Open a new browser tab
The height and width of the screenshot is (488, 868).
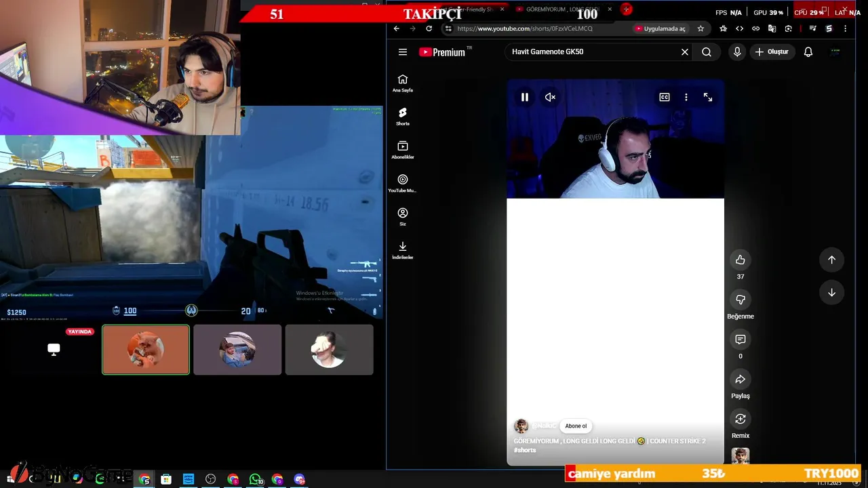click(x=626, y=9)
